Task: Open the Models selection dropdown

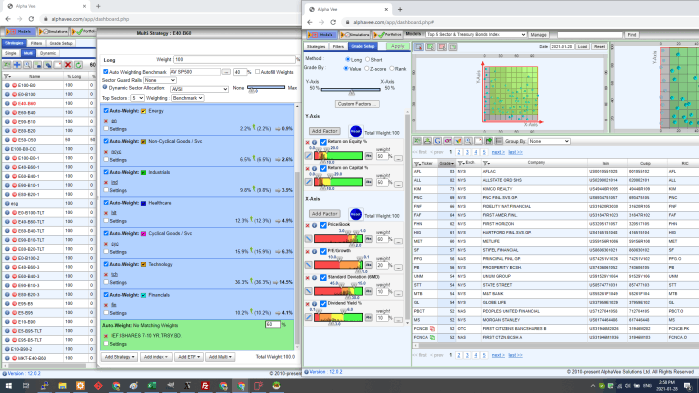Action: (476, 34)
